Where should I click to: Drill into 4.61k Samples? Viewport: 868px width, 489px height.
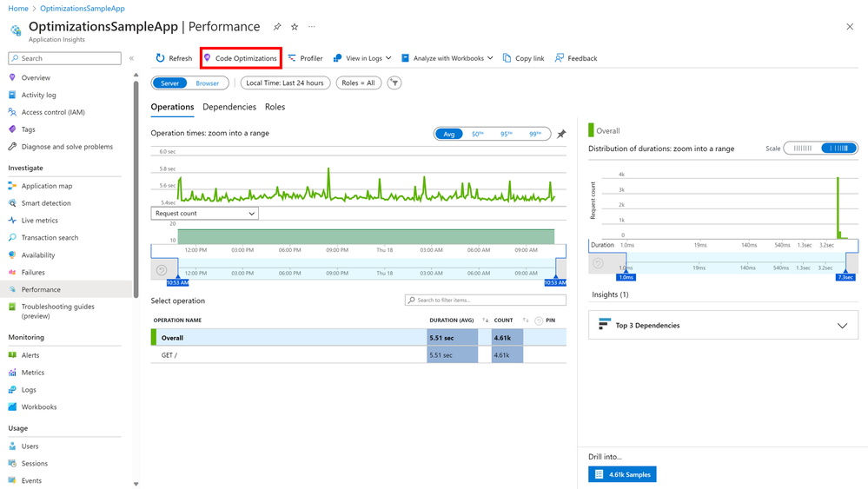(622, 474)
